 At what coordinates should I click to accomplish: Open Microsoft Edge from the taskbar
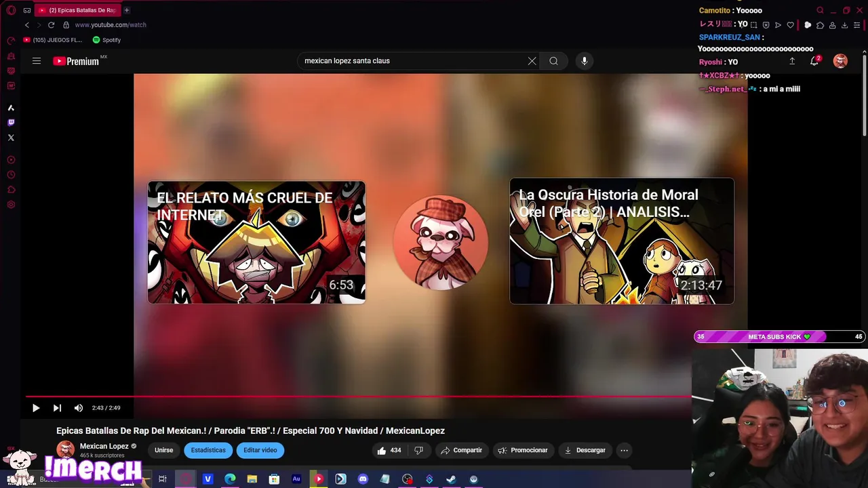point(230,479)
